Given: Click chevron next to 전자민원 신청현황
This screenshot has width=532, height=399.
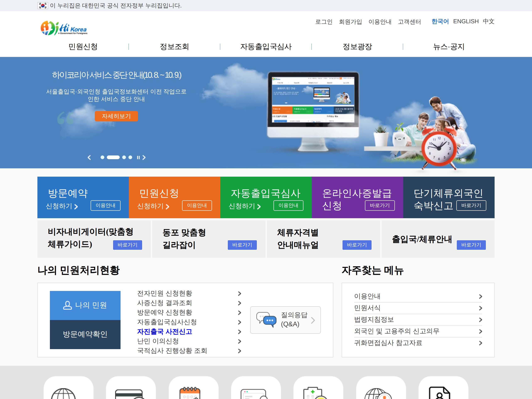Looking at the screenshot, I should 239,294.
